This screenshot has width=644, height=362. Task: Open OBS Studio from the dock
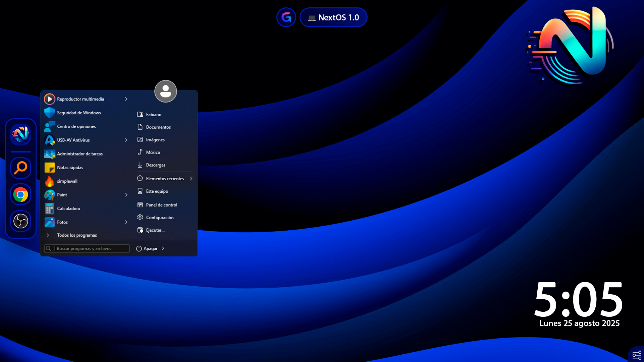click(x=20, y=221)
